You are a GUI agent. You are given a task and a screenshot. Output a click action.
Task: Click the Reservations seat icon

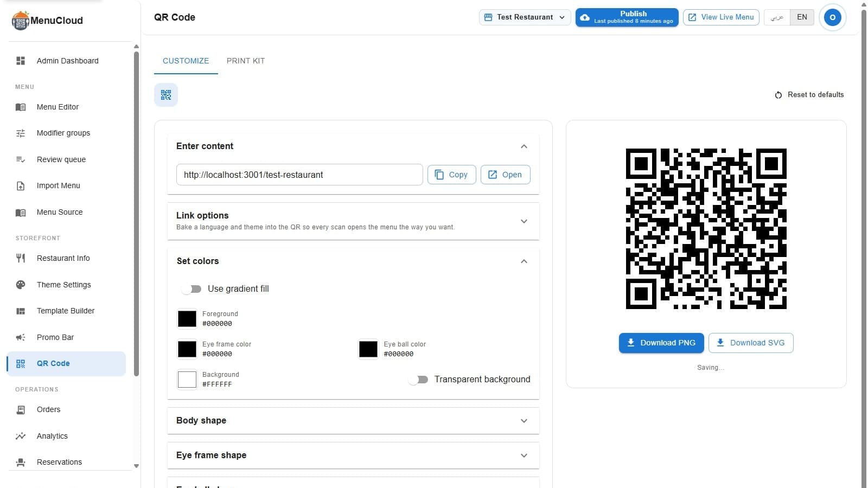(x=21, y=463)
